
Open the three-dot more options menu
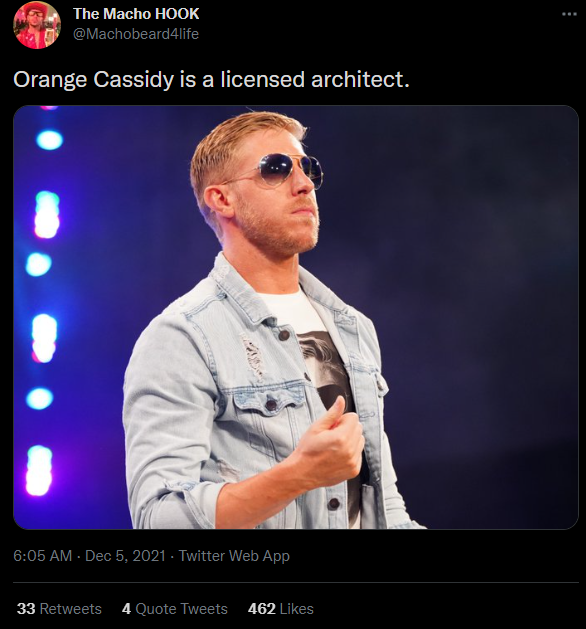(569, 14)
